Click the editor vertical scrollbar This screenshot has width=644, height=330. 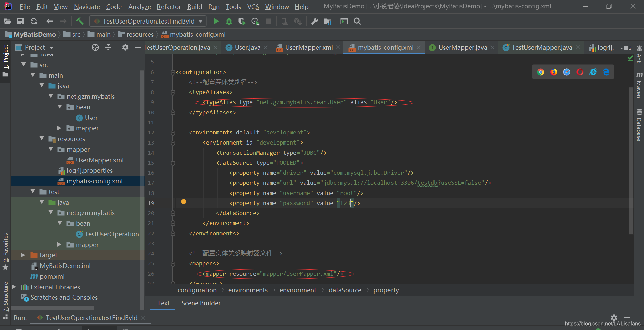(x=631, y=161)
